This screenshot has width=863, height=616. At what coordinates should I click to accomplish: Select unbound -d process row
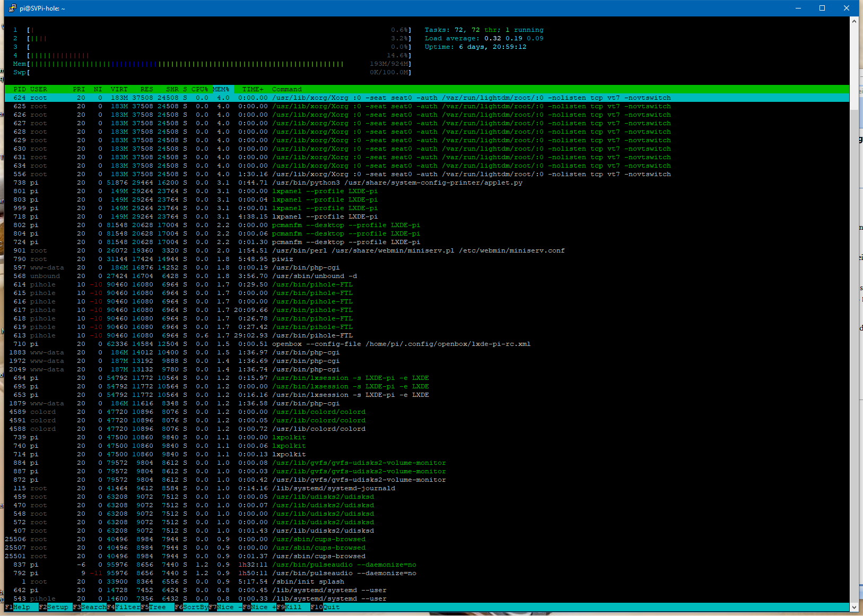[427, 276]
